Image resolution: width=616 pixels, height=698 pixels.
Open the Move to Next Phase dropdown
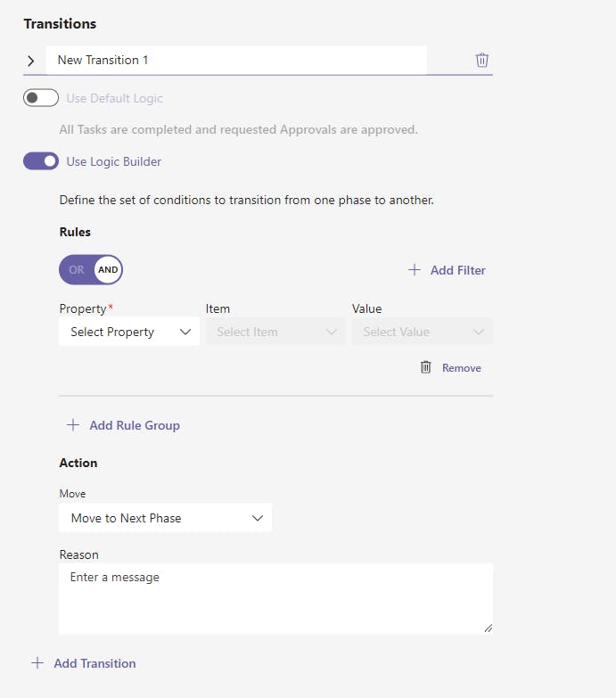click(165, 518)
